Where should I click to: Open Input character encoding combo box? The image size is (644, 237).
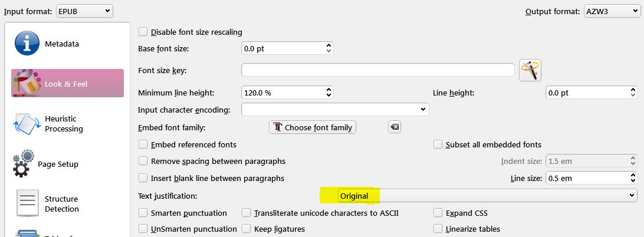335,110
